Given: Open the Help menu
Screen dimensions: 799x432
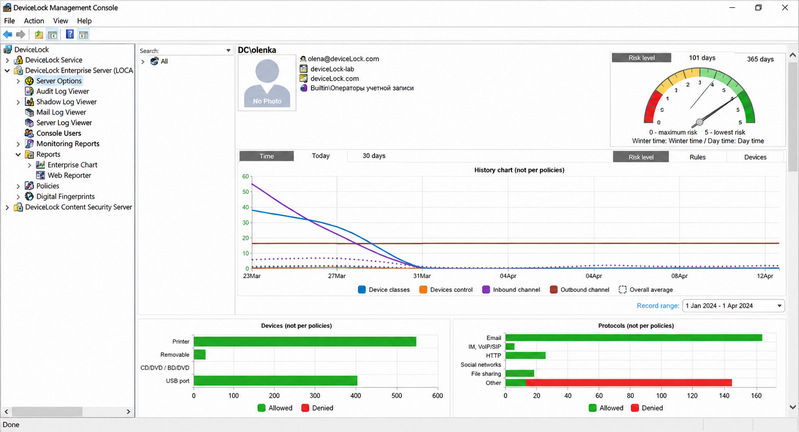Looking at the screenshot, I should [84, 21].
